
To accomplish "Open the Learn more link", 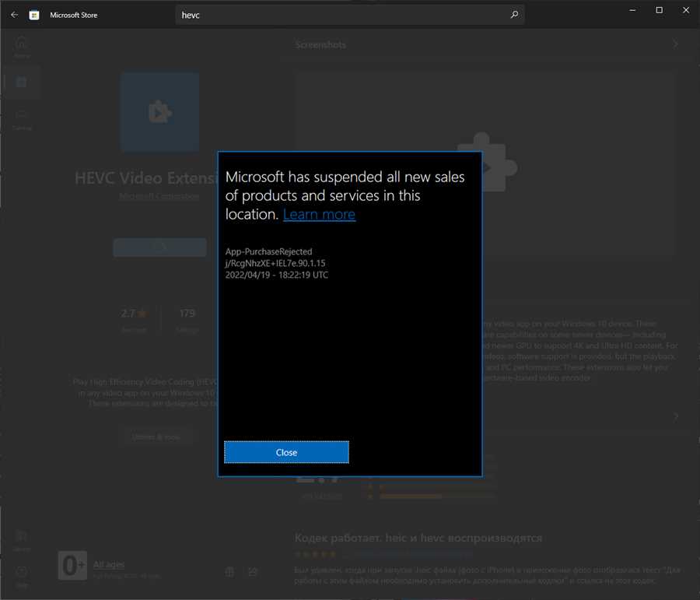I will pos(319,215).
